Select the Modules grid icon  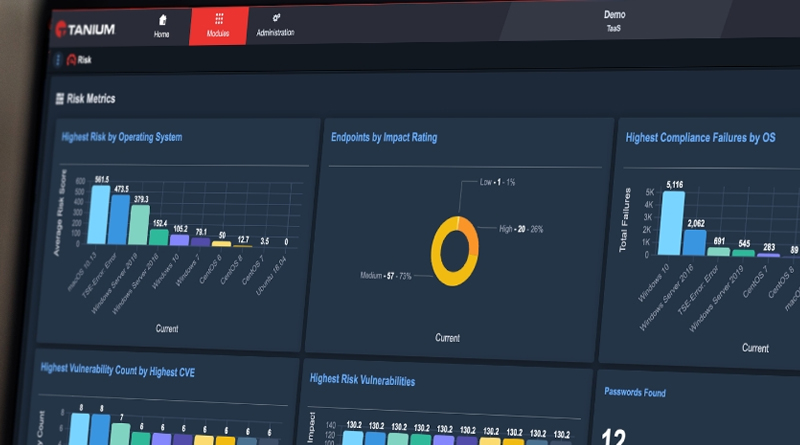click(219, 19)
